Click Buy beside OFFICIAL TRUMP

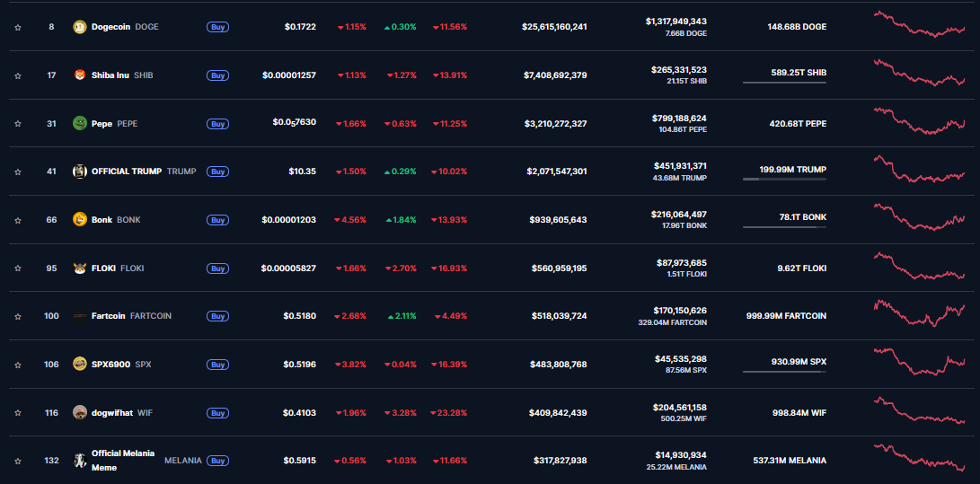coord(217,172)
